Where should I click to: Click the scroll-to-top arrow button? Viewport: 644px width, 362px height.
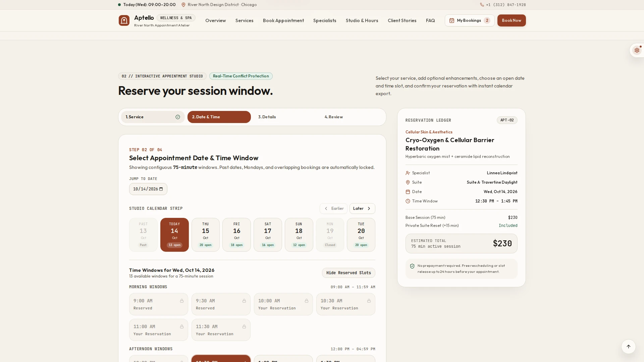point(628,347)
